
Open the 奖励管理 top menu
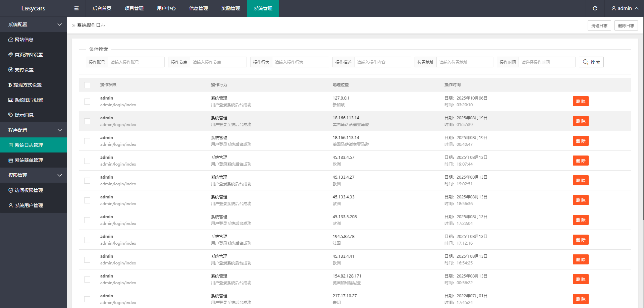pyautogui.click(x=230, y=8)
